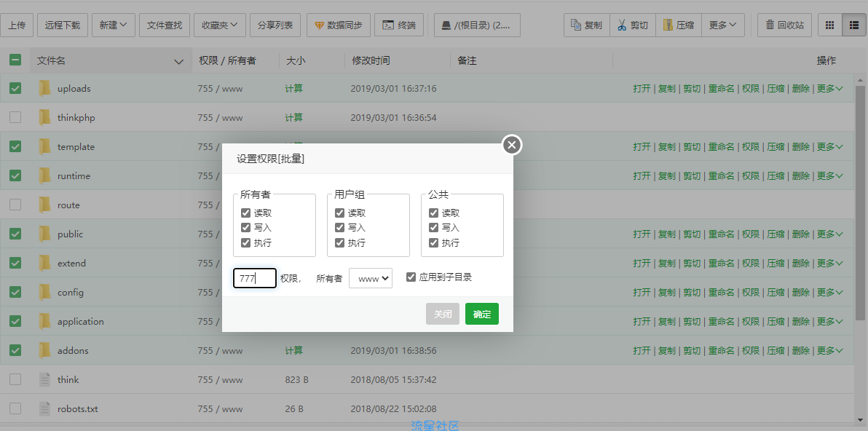This screenshot has width=868, height=431.
Task: Check the robots.txt row checkbox
Action: point(15,408)
